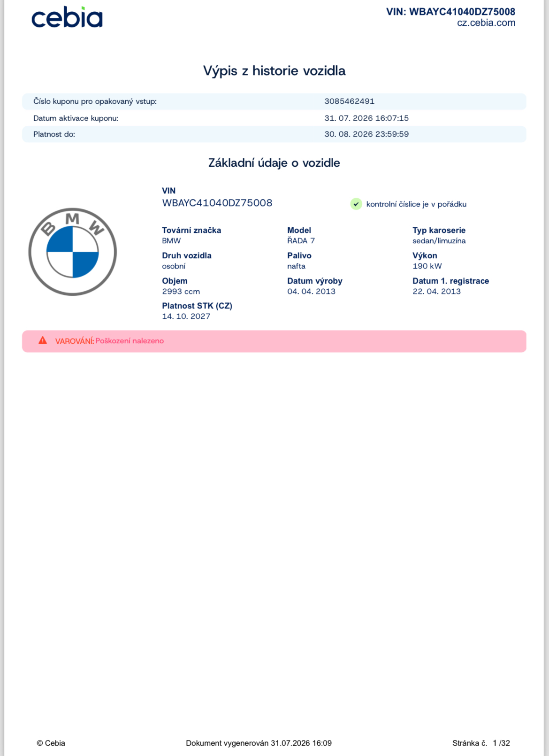Image resolution: width=549 pixels, height=756 pixels.
Task: Click the ŘADA 7 model value
Action: click(301, 241)
